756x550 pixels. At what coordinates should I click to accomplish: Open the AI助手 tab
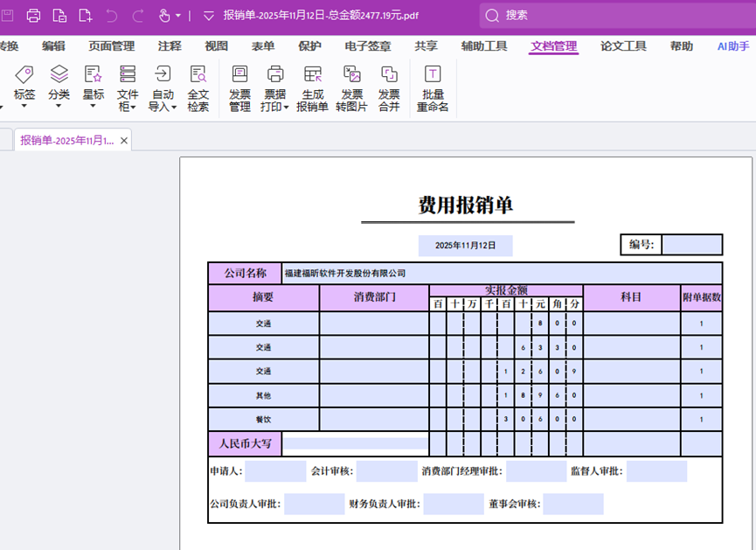(x=733, y=46)
